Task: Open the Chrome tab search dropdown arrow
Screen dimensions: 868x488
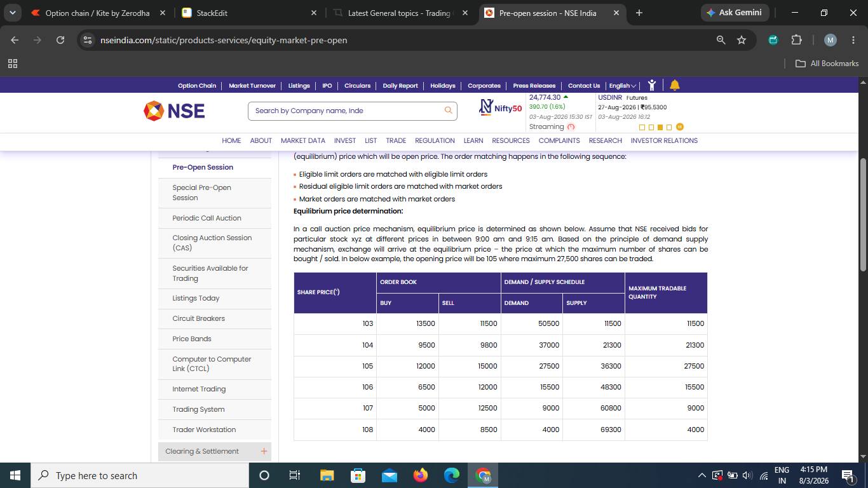Action: [12, 13]
